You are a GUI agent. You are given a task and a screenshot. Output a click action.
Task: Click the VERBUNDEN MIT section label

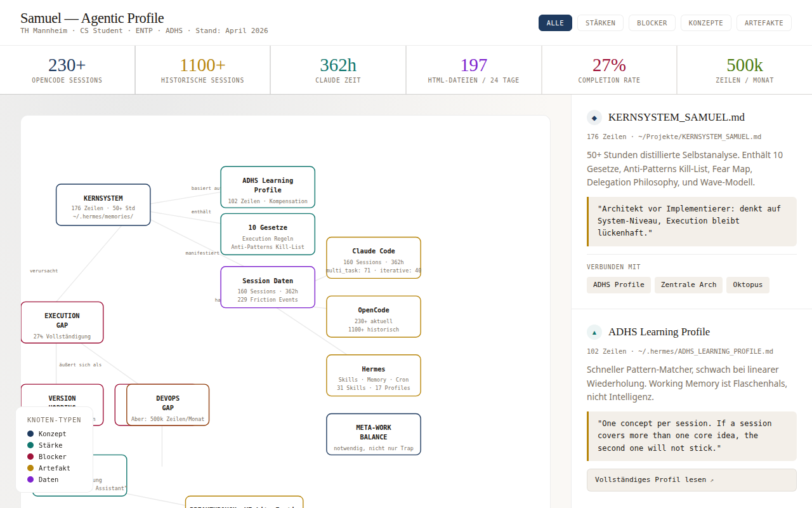613,267
